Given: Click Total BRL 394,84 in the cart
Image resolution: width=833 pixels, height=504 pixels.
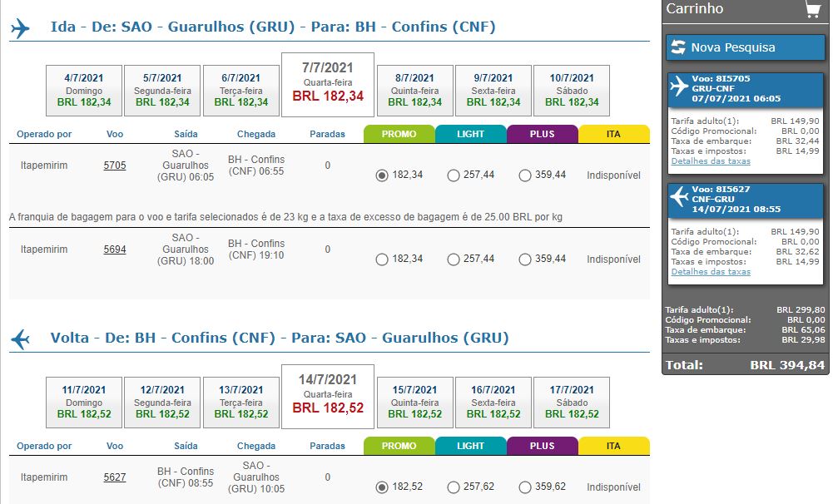Looking at the screenshot, I should (x=745, y=365).
